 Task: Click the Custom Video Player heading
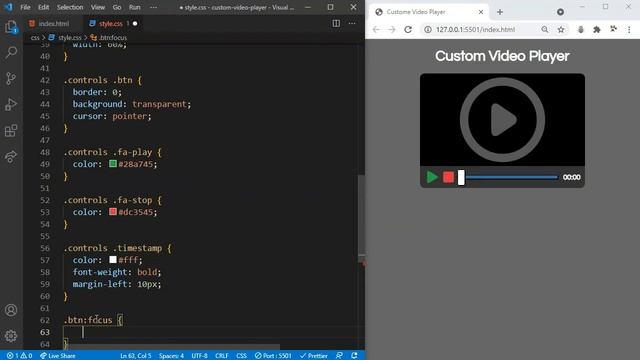coord(502,56)
